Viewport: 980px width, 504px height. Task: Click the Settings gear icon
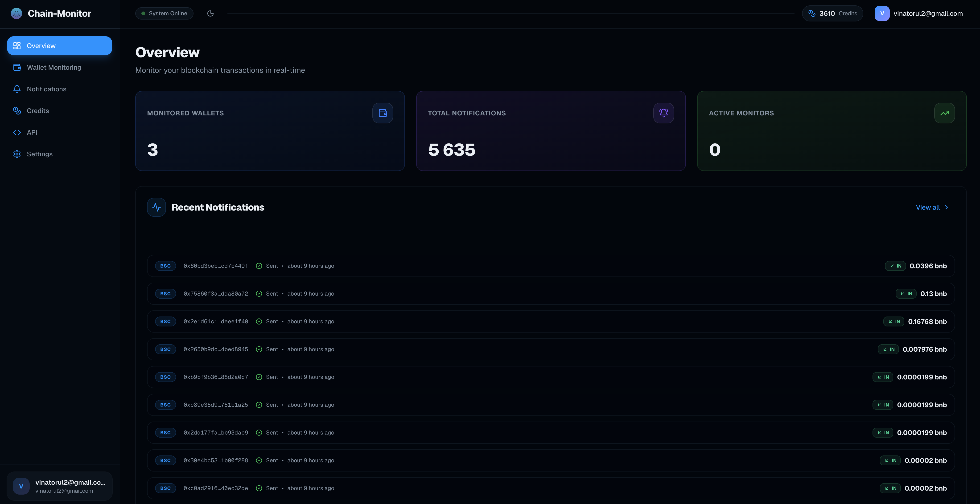17,154
